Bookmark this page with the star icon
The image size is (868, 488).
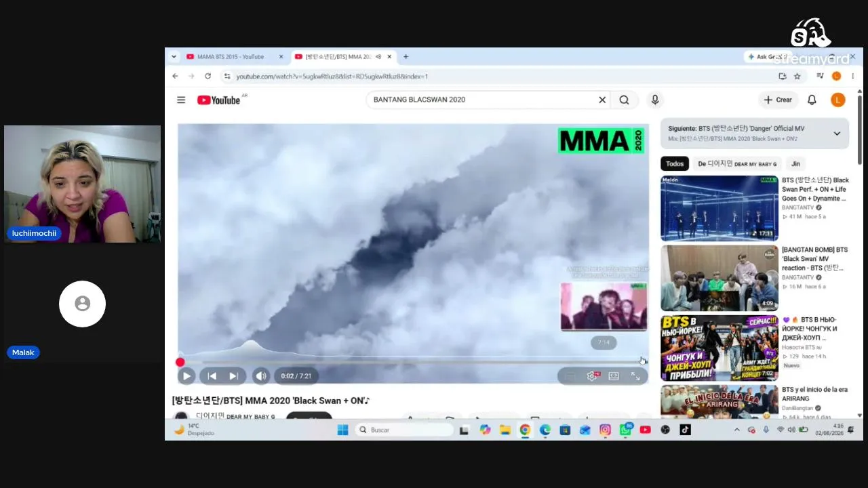pos(797,76)
